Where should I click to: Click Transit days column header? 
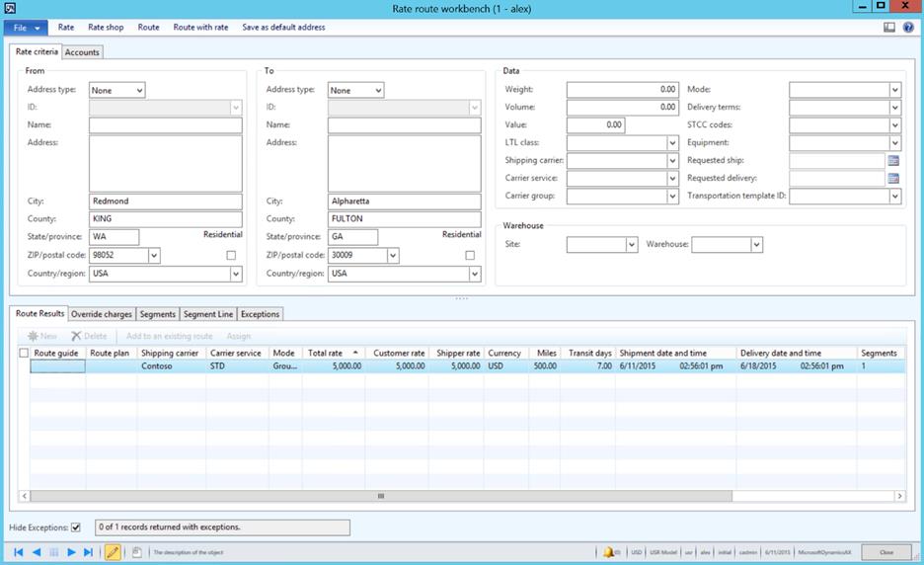pyautogui.click(x=590, y=353)
